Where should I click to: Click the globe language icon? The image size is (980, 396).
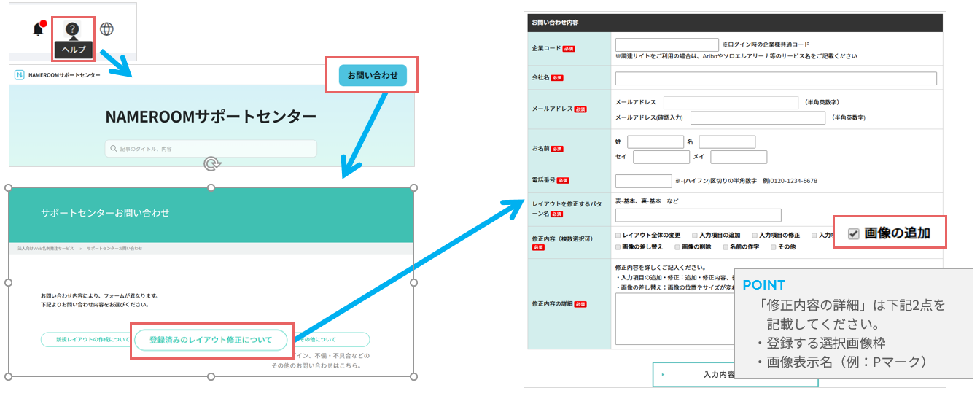[x=107, y=29]
